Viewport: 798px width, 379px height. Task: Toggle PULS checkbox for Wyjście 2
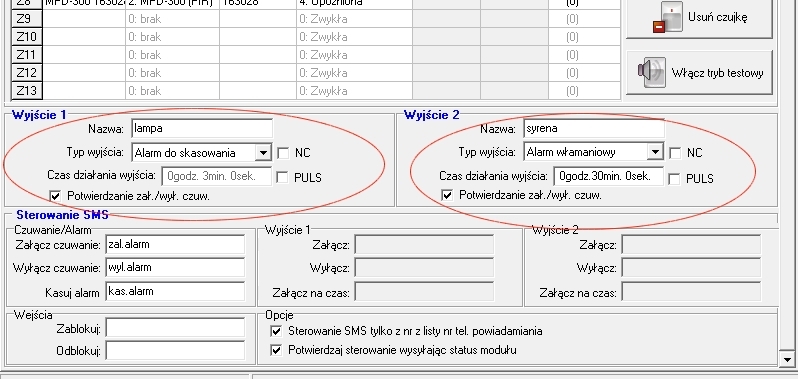pos(675,179)
